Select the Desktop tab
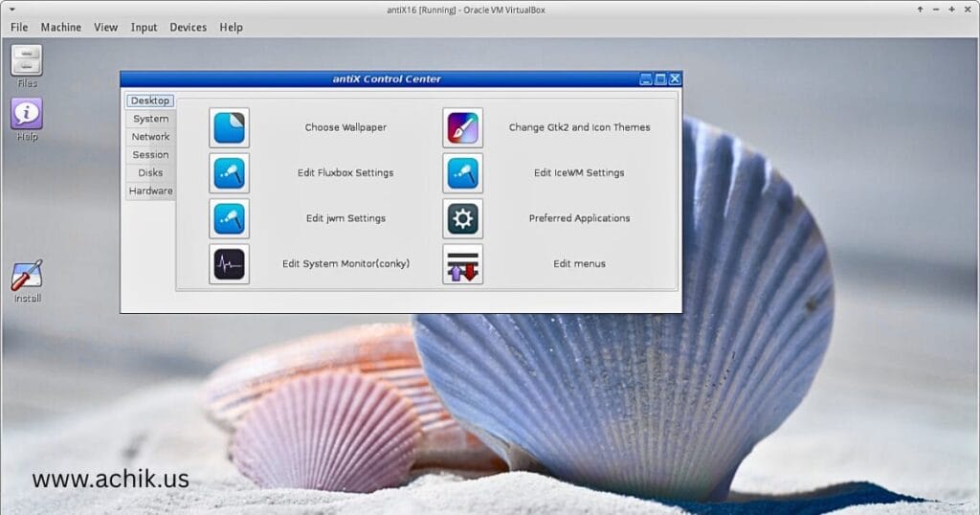 [x=150, y=101]
